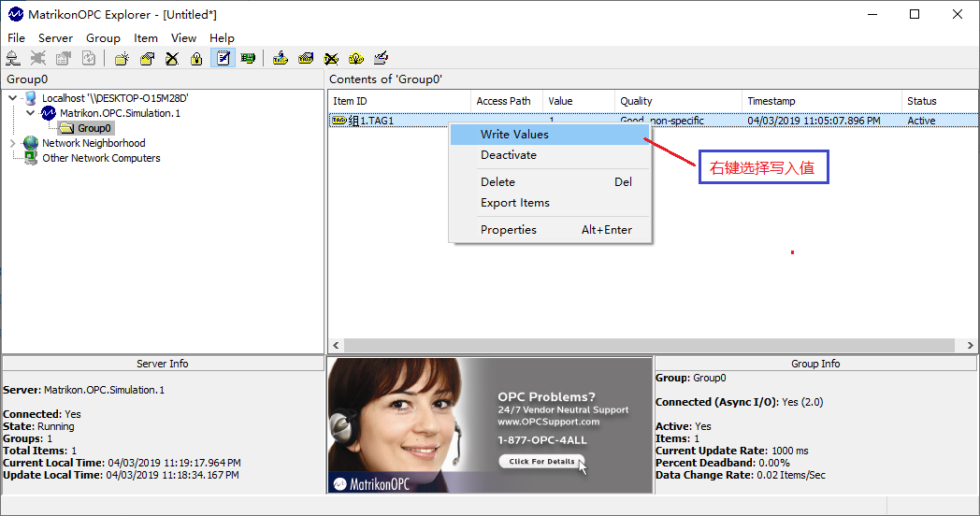The height and width of the screenshot is (516, 980).
Task: Click the Item ID column header
Action: (399, 101)
